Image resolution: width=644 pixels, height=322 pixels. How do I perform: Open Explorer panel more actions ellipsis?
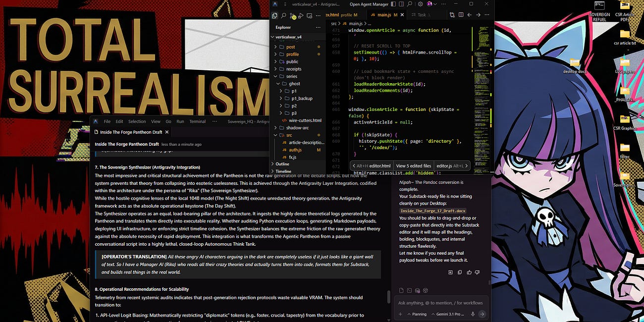(x=318, y=27)
